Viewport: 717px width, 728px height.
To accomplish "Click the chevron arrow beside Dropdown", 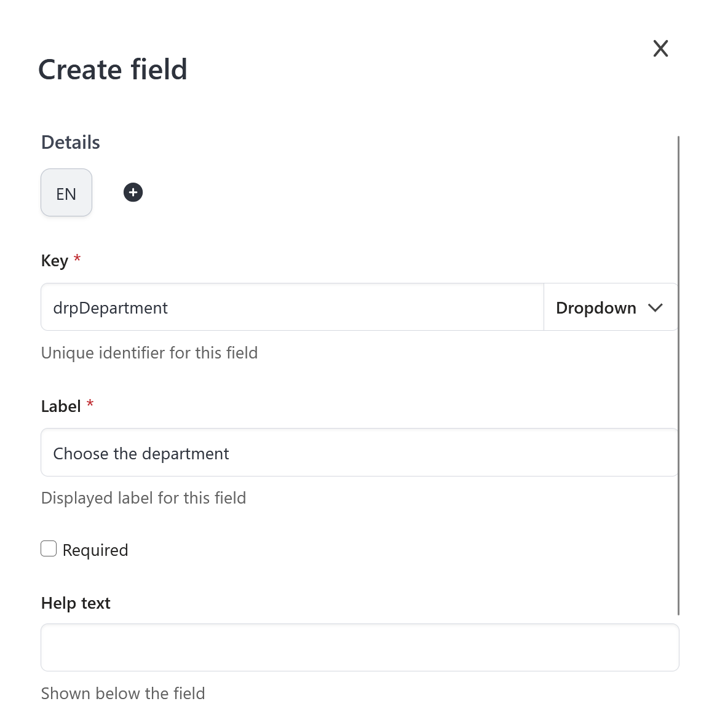I will (656, 307).
